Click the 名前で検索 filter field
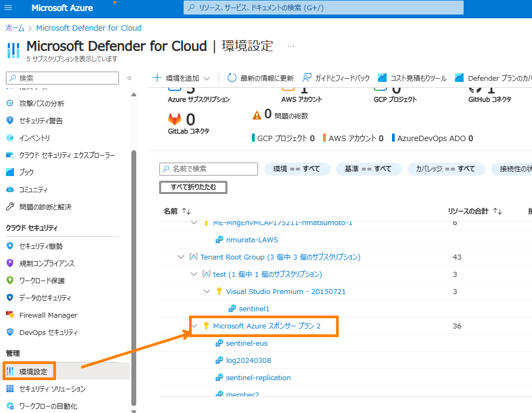532x413 pixels. (209, 169)
